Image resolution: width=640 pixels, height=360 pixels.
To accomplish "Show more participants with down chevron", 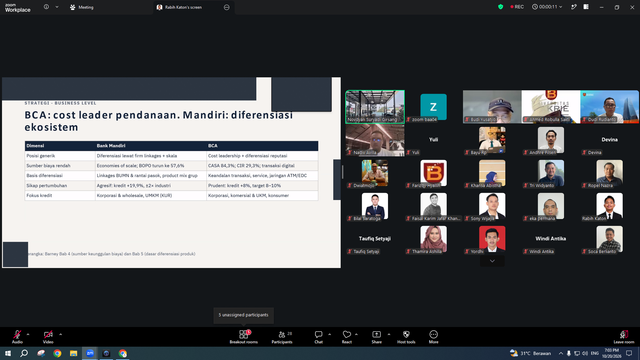I will point(492,261).
